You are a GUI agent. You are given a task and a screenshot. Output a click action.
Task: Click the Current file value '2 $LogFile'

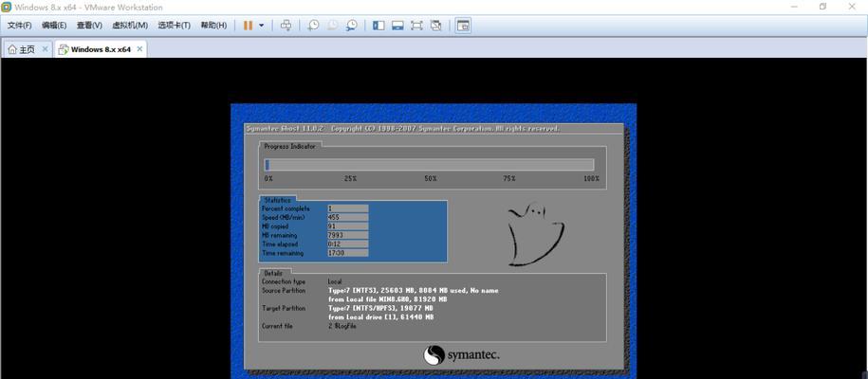342,327
